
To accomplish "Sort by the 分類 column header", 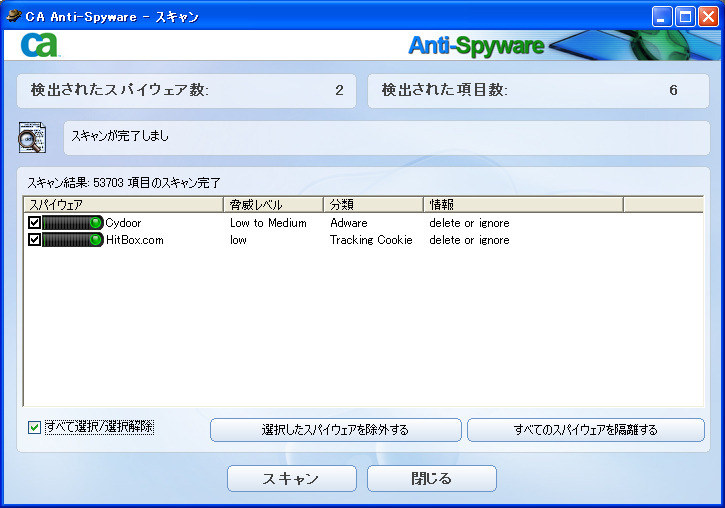I will click(x=373, y=204).
